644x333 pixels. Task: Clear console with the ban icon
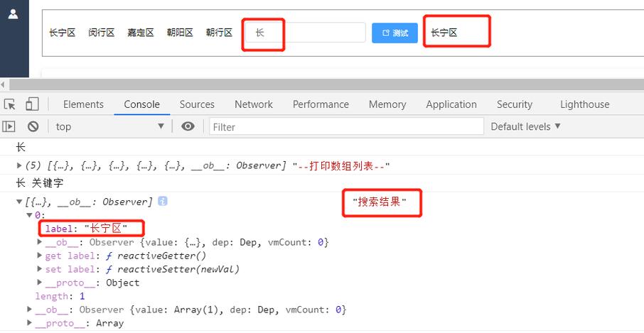pyautogui.click(x=33, y=126)
